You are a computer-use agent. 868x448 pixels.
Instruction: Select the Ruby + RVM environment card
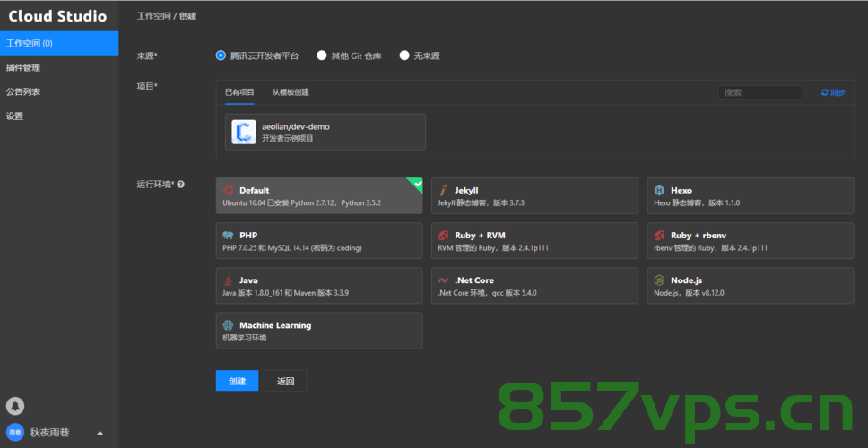(534, 241)
